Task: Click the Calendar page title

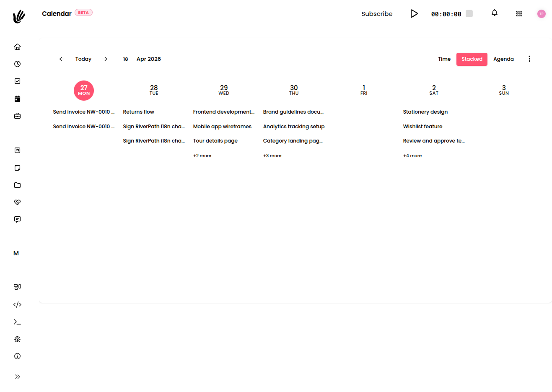Action: coord(57,14)
